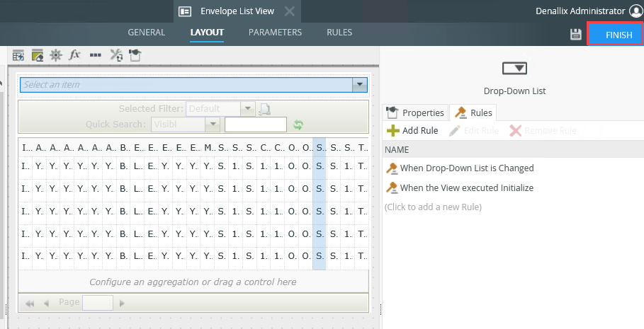Click the Quick Search text input field
The image size is (644, 329).
[x=256, y=125]
